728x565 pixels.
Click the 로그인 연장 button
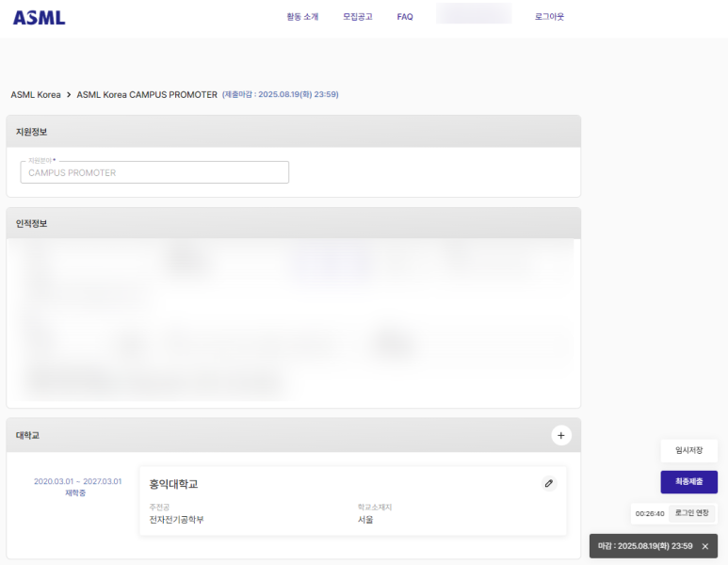[692, 513]
